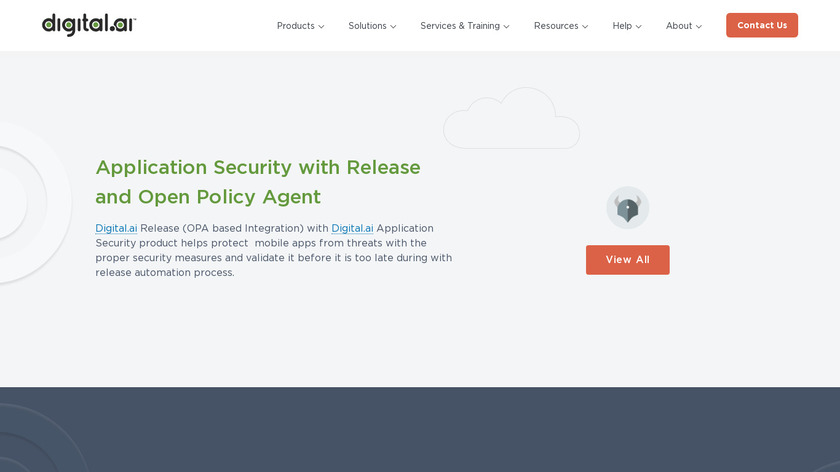Click the View All button
The image size is (840, 472).
coord(627,260)
